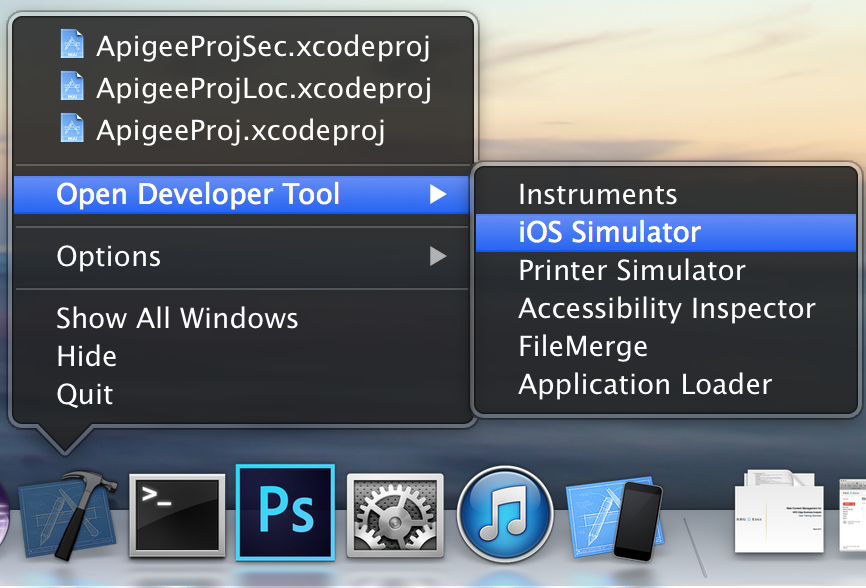Launch Terminal from the Dock
The width and height of the screenshot is (866, 588).
pos(177,515)
